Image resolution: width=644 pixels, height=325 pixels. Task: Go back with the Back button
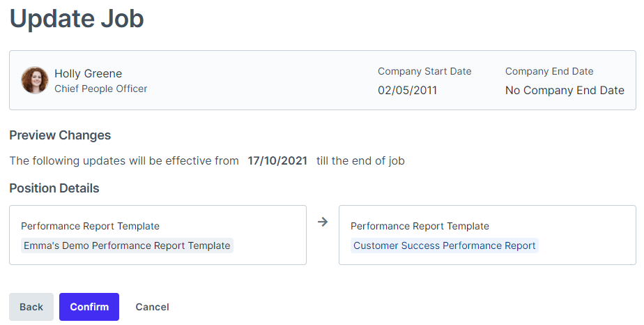[x=31, y=307]
